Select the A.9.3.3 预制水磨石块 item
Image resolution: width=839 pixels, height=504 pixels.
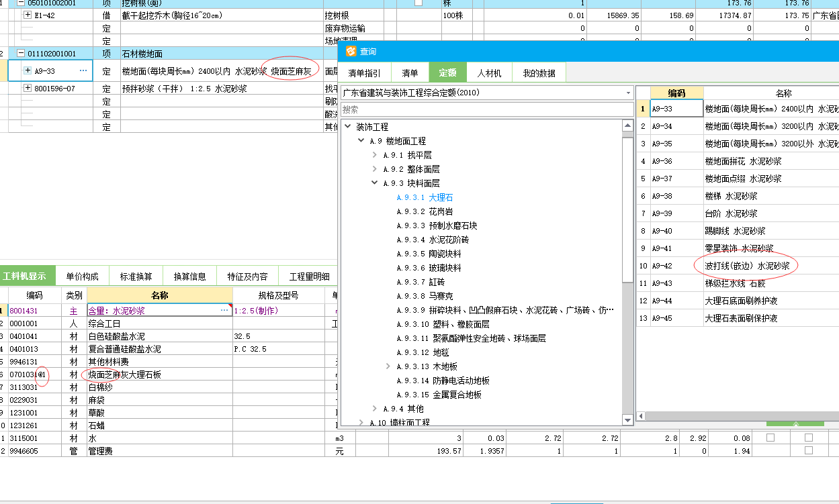437,225
